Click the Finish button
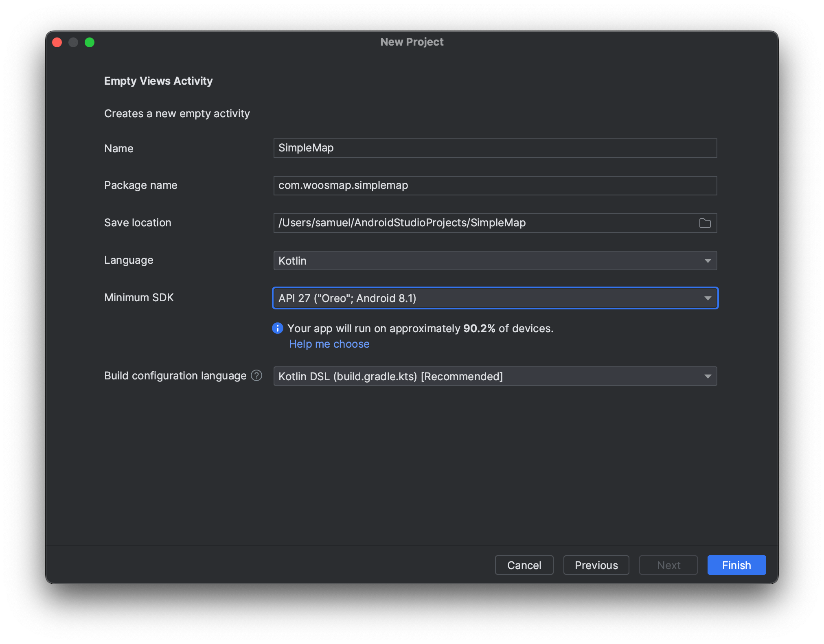Viewport: 824px width, 644px height. tap(736, 565)
